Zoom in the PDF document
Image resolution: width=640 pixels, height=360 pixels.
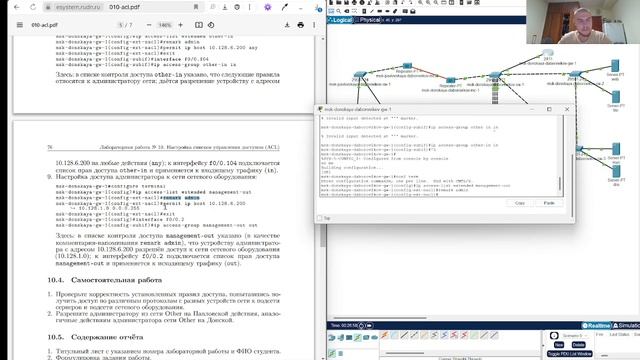180,25
